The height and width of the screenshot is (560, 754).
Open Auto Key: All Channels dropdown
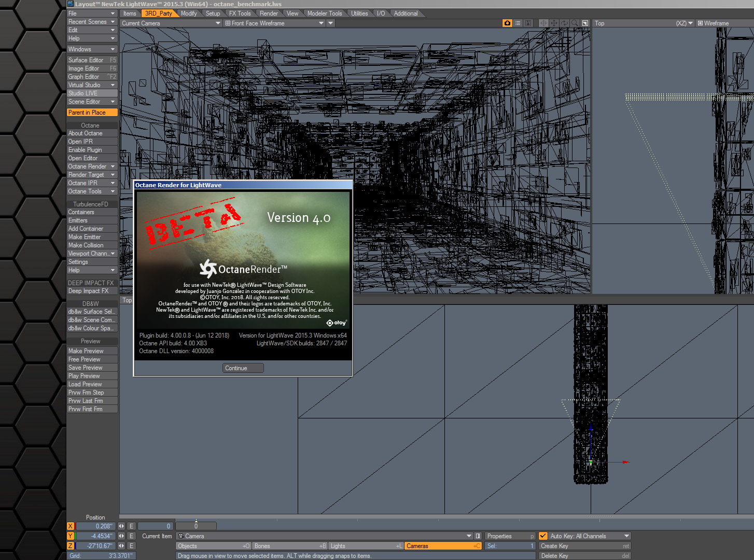pyautogui.click(x=590, y=536)
